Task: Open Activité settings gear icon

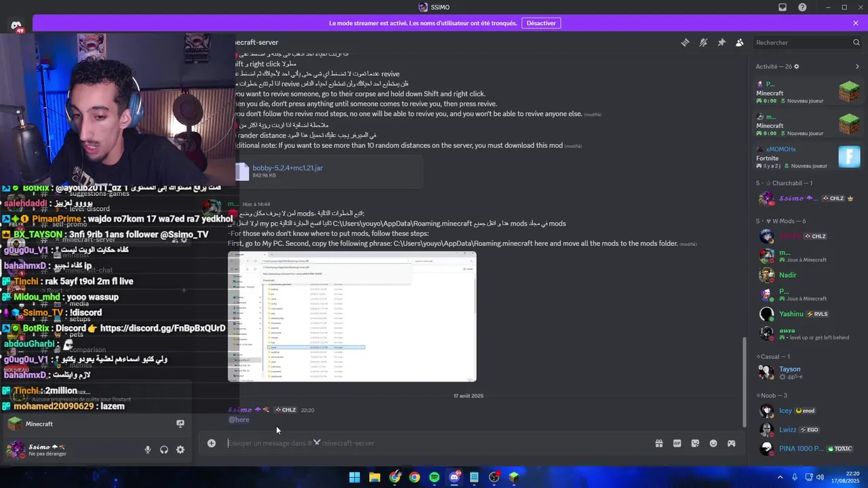Action: pyautogui.click(x=797, y=66)
